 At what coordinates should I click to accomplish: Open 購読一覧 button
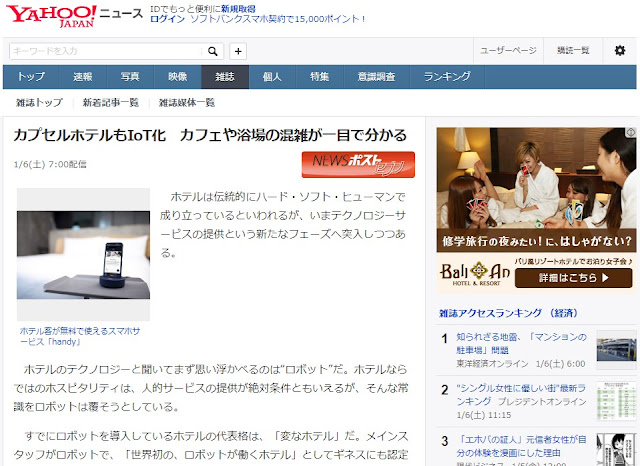pos(573,51)
